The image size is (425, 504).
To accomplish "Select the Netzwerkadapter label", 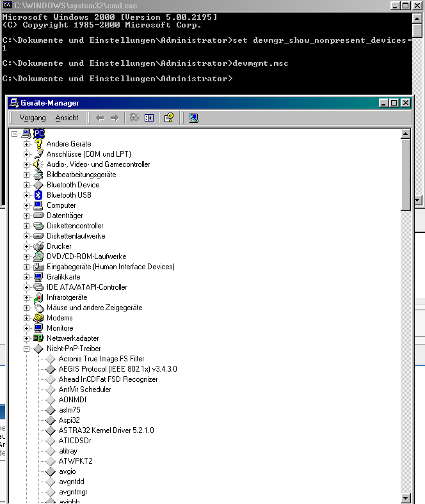I will [73, 338].
